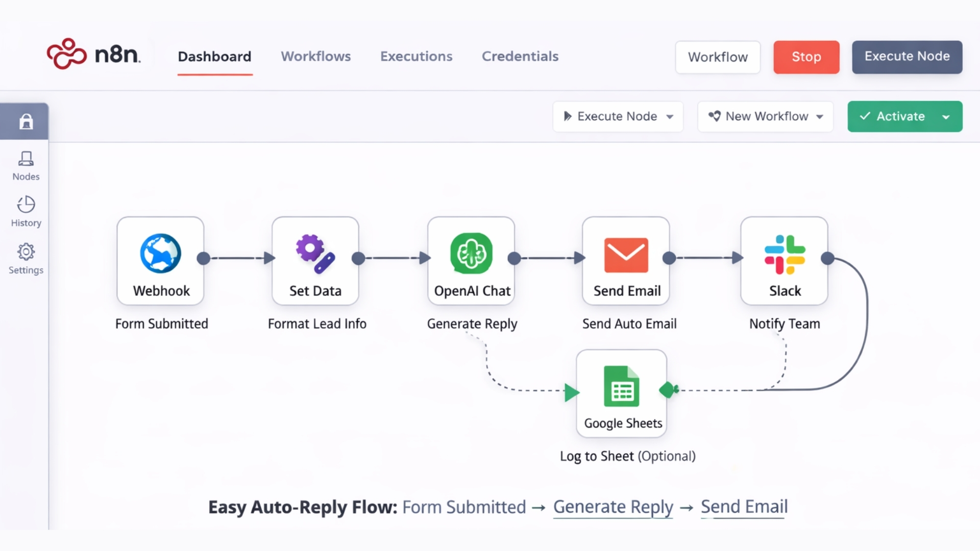Select the Set Data gear node icon

[x=315, y=254]
